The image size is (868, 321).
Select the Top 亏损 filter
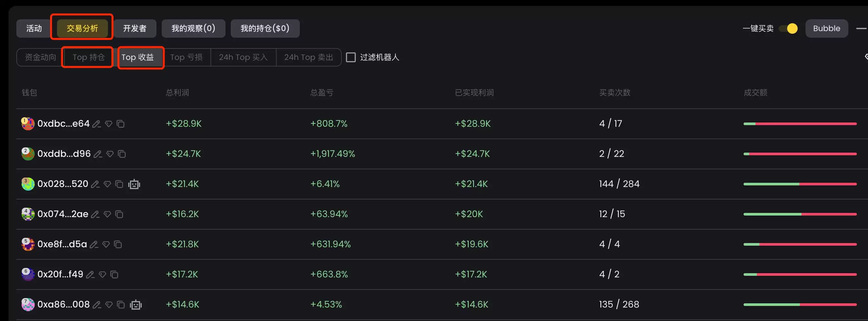[187, 57]
